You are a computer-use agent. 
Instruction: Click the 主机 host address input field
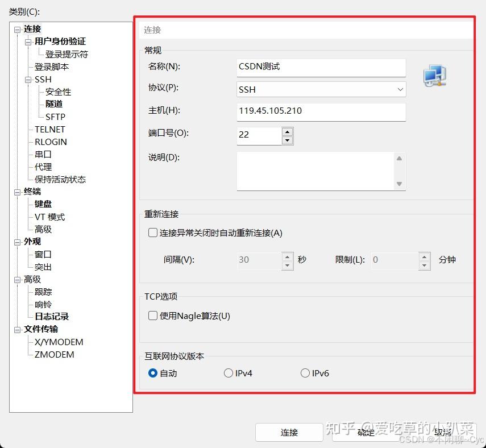321,112
